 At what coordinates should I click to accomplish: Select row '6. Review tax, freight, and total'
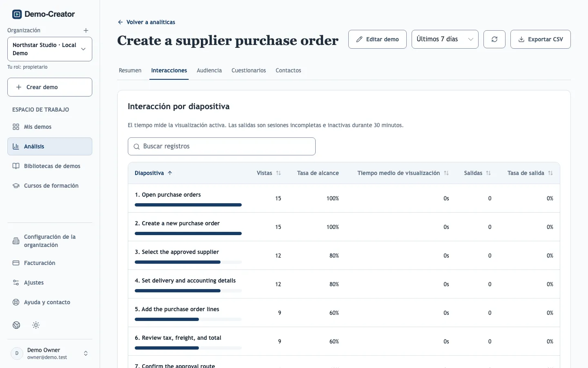click(344, 341)
